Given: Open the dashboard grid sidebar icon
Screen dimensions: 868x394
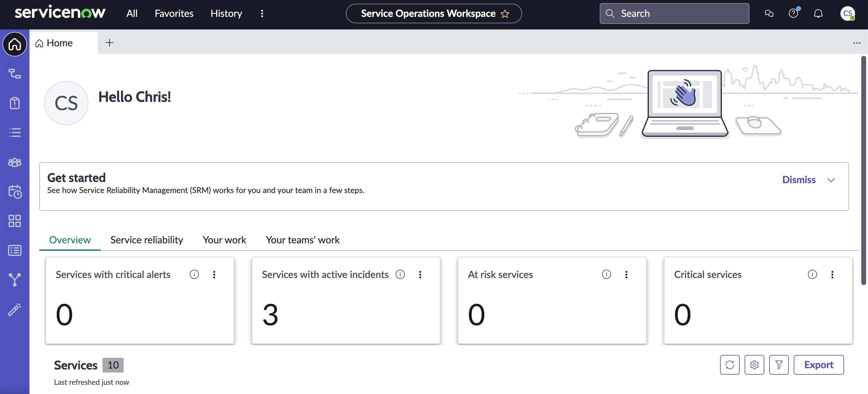Looking at the screenshot, I should 14,221.
